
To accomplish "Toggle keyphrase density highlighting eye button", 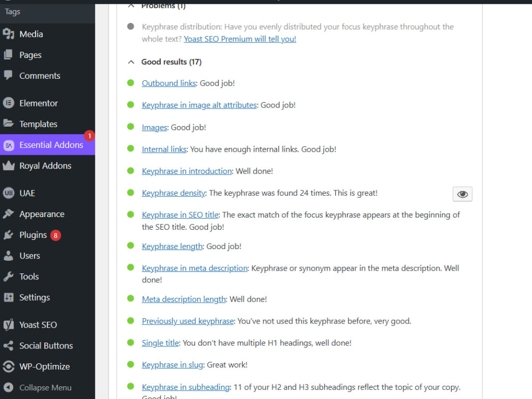I will point(462,194).
